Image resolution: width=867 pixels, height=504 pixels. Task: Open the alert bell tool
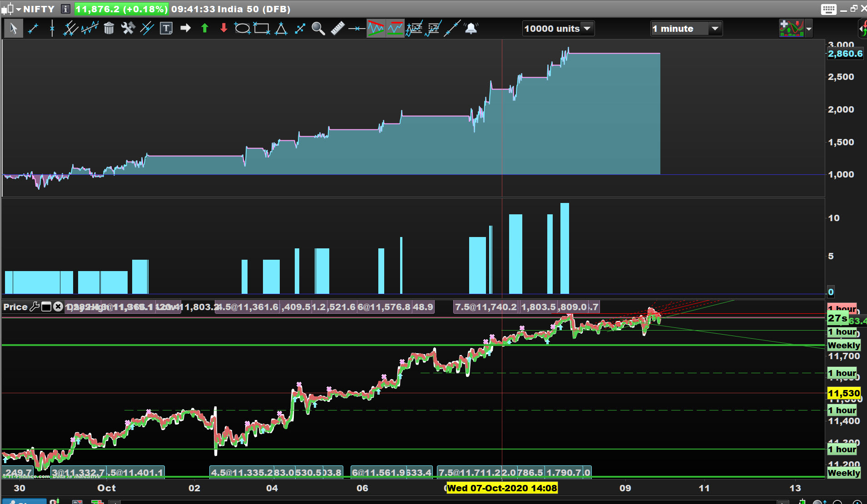[x=471, y=29]
